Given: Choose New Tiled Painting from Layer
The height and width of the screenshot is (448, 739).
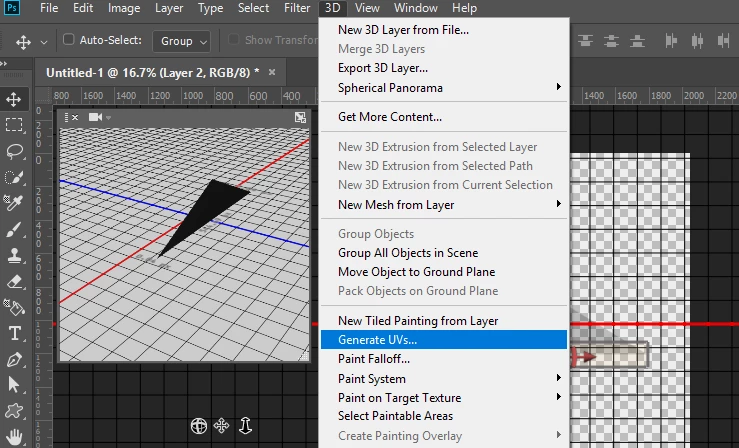Looking at the screenshot, I should pos(444,321).
